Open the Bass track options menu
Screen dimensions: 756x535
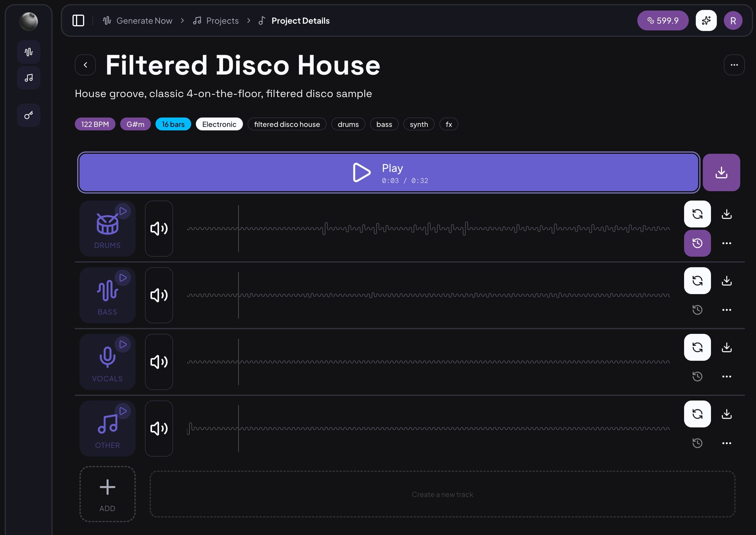coord(727,310)
